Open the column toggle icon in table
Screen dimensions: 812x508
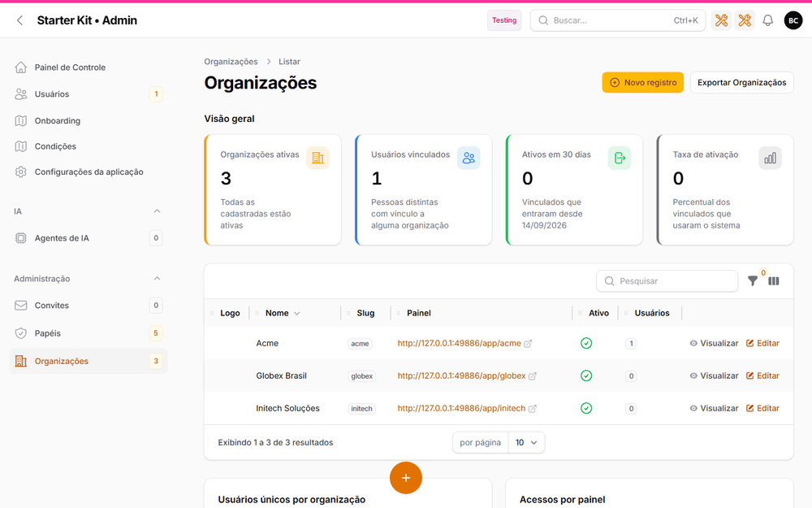774,281
